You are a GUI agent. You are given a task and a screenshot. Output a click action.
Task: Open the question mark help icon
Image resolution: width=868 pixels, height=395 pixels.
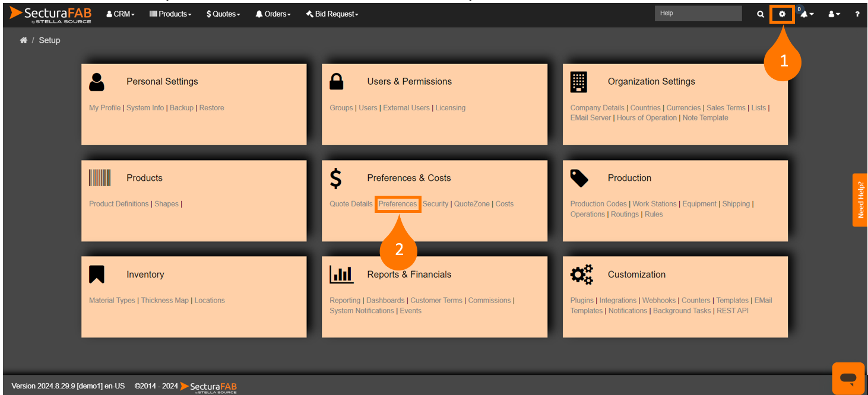point(857,14)
